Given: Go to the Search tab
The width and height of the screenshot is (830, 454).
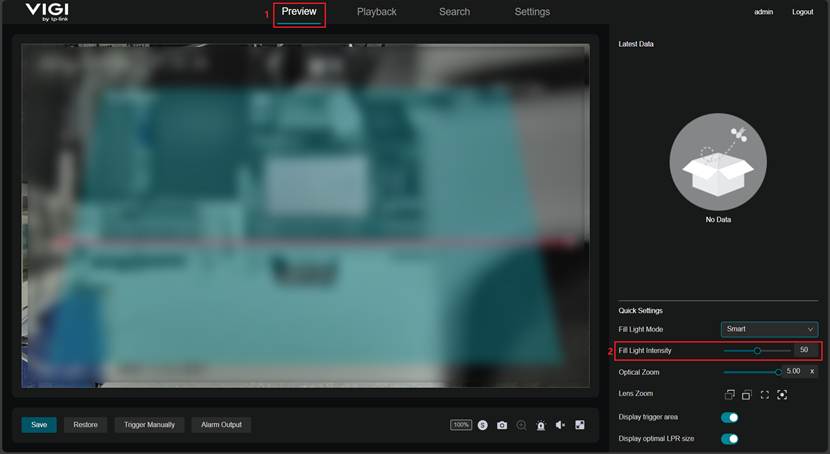Looking at the screenshot, I should click(454, 12).
